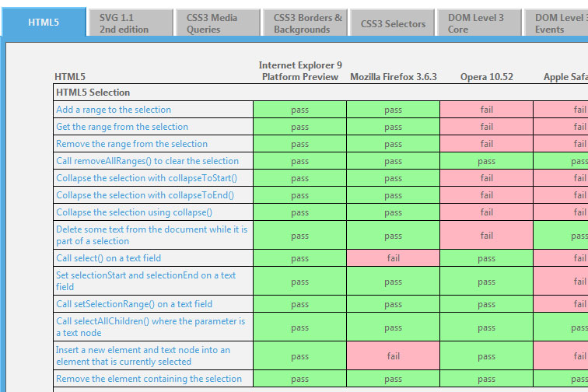This screenshot has width=588, height=392.
Task: Click Opera 'pass' for 'Call select() on a text field'
Action: pyautogui.click(x=487, y=258)
